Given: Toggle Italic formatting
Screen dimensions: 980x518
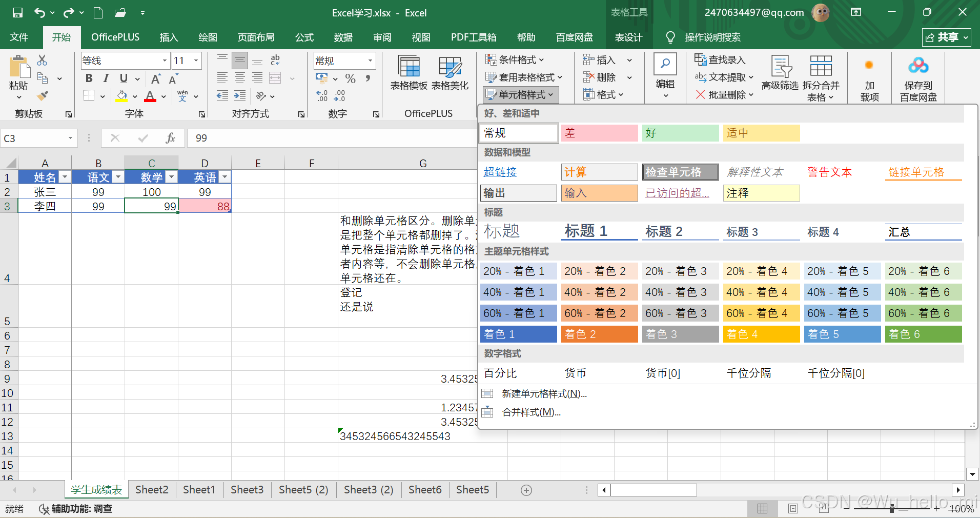Looking at the screenshot, I should [106, 78].
